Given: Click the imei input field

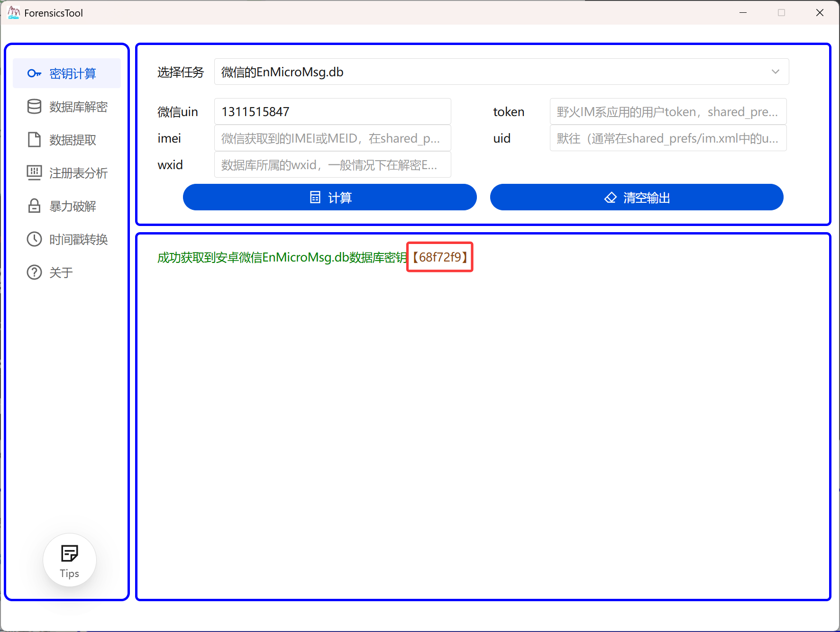Looking at the screenshot, I should pyautogui.click(x=333, y=138).
